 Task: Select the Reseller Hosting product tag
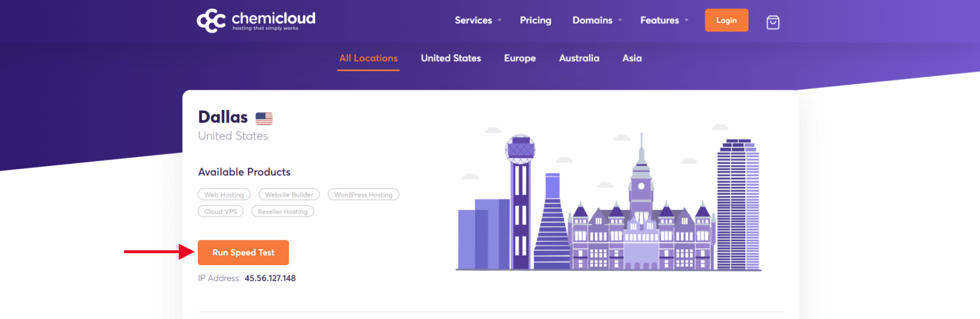282,211
